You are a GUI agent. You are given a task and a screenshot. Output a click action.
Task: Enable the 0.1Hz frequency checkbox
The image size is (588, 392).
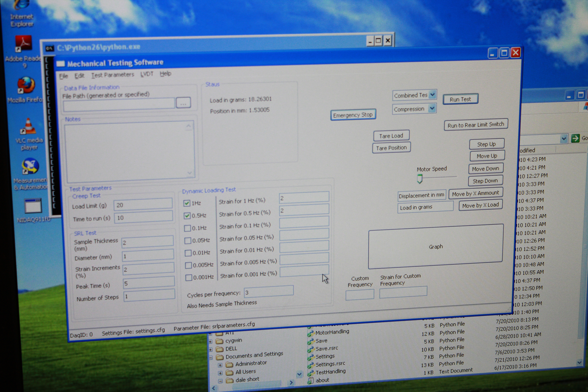(187, 228)
